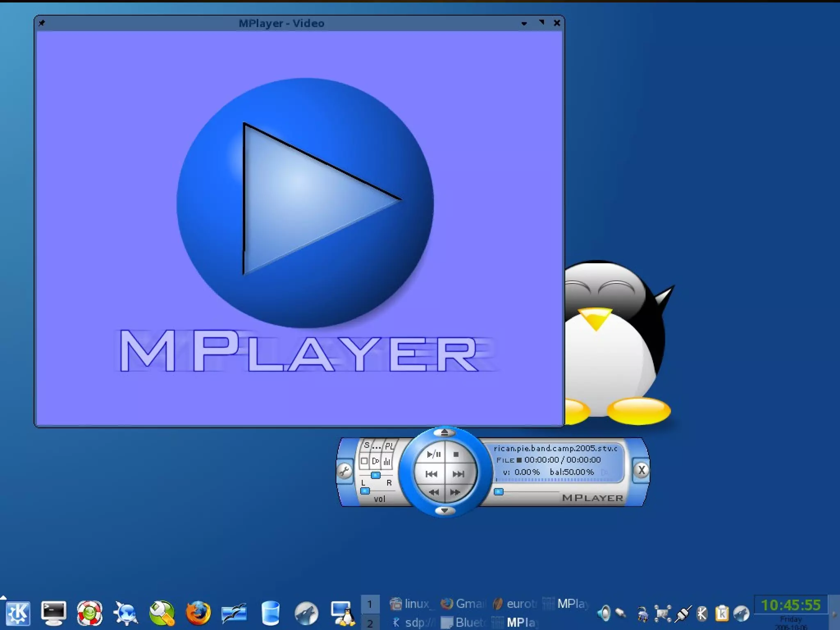
Task: Switch to virtual desktop 2
Action: [370, 622]
